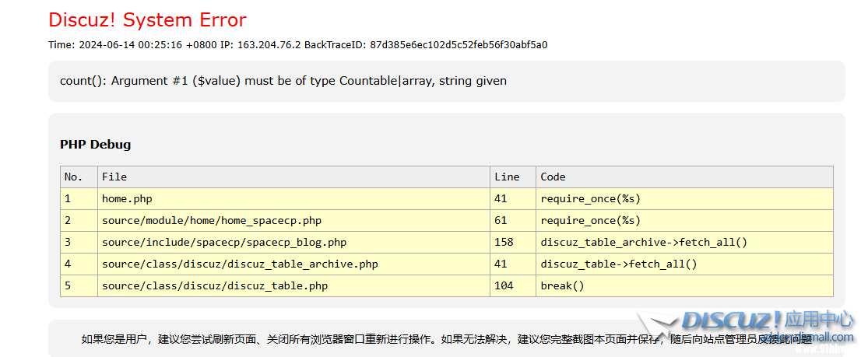Click the BackTraceID hash value
The width and height of the screenshot is (868, 357).
(459, 45)
